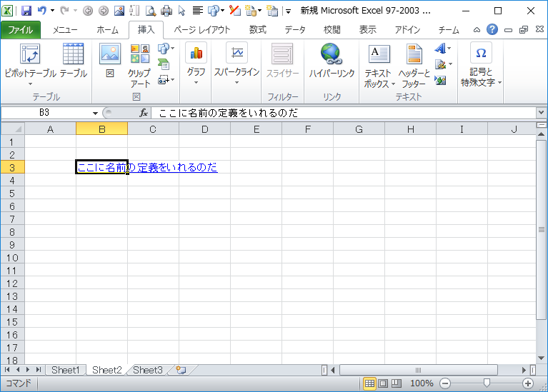Open the signature line dropdown

tap(450, 64)
